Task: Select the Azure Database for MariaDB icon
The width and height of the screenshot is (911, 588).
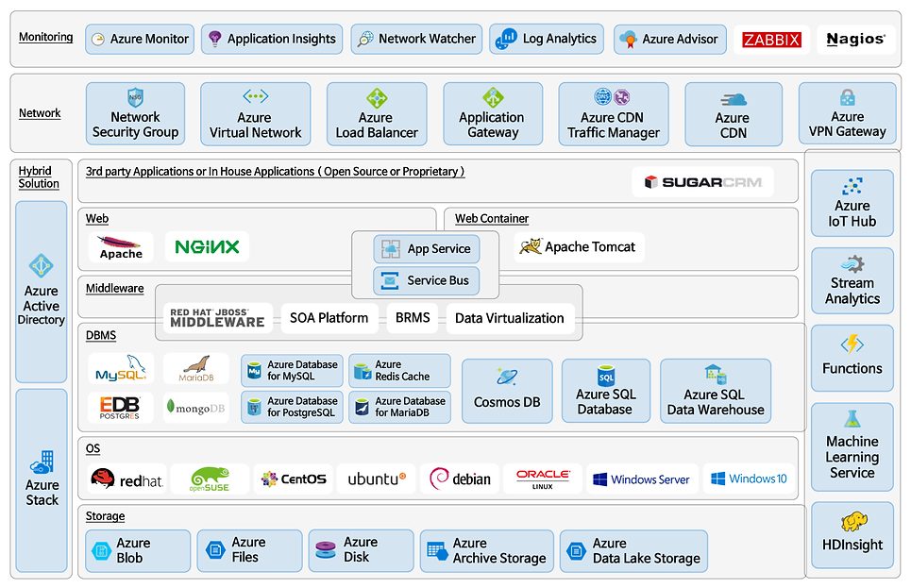Action: pos(362,408)
